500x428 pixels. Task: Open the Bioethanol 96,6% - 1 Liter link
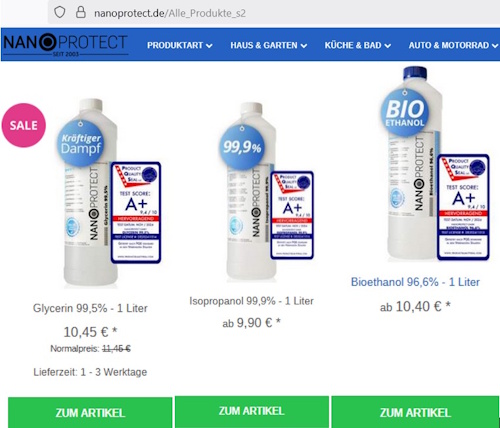coord(415,282)
